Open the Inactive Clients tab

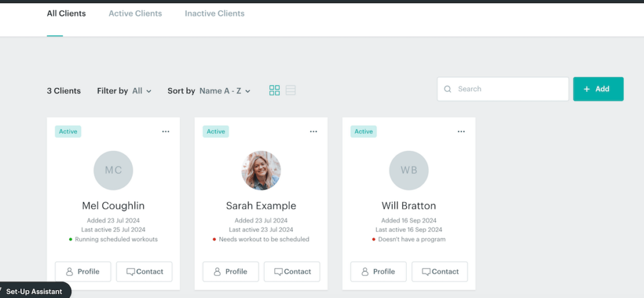click(214, 13)
